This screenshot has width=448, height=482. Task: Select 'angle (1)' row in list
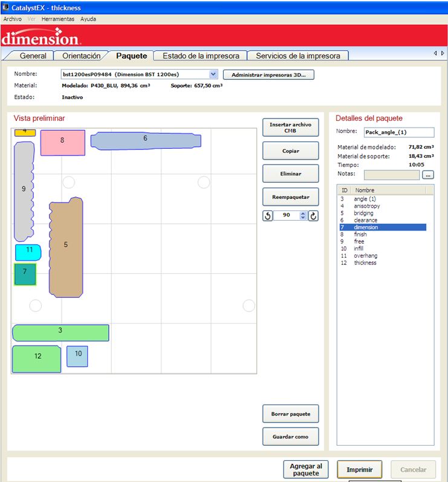383,199
